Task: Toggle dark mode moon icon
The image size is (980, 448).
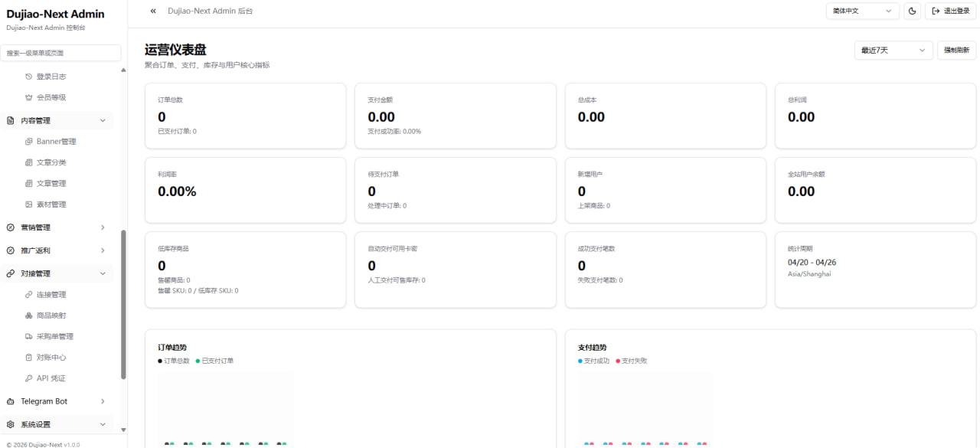Action: click(x=913, y=11)
